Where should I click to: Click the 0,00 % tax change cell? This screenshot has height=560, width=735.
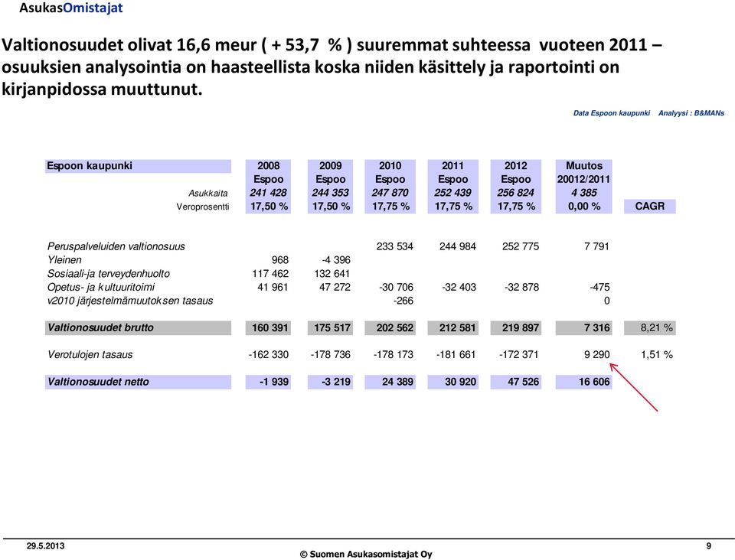pyautogui.click(x=583, y=207)
